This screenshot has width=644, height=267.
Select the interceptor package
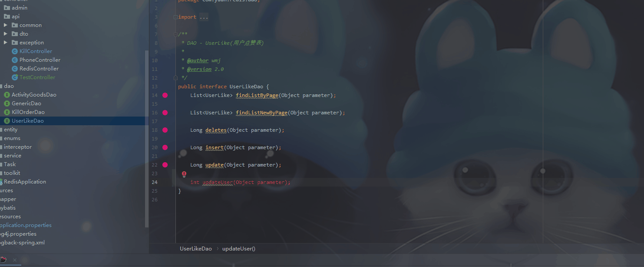[x=18, y=147]
